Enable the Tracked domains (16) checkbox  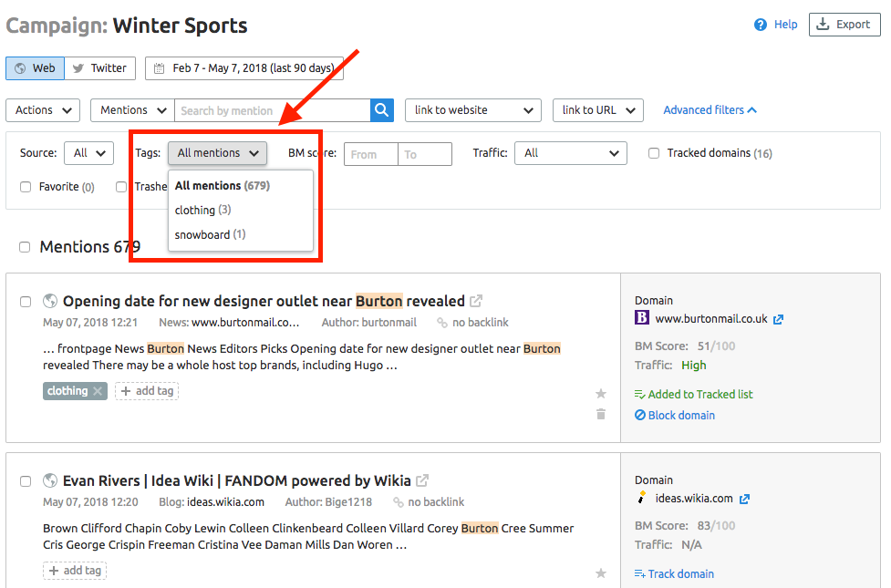click(x=654, y=153)
